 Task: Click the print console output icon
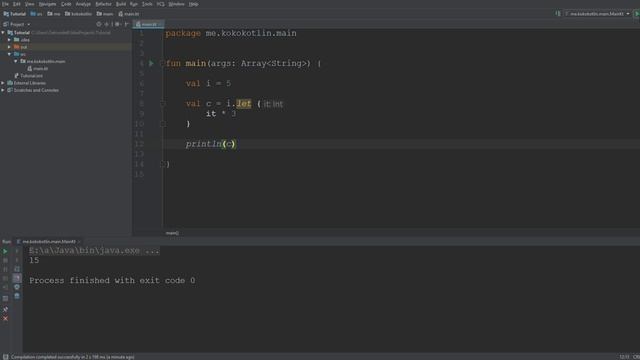(x=17, y=287)
